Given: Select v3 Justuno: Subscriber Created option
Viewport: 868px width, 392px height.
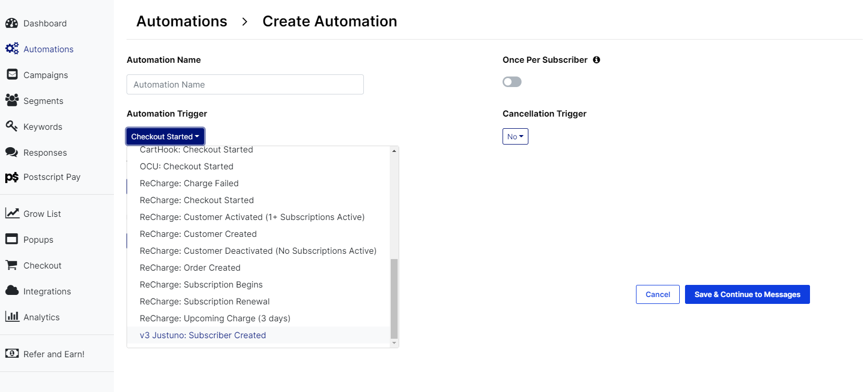Looking at the screenshot, I should (x=202, y=335).
